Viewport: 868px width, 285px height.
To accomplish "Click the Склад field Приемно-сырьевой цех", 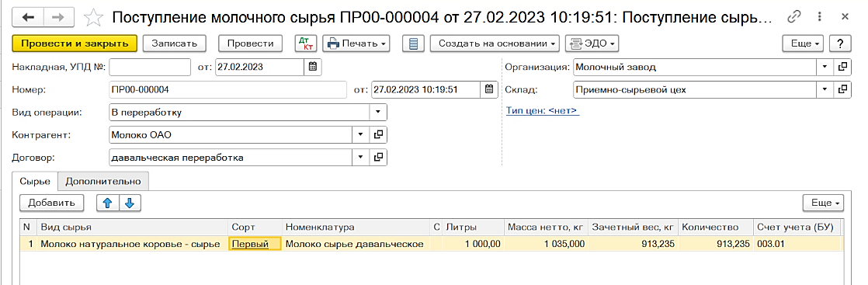I will point(696,89).
